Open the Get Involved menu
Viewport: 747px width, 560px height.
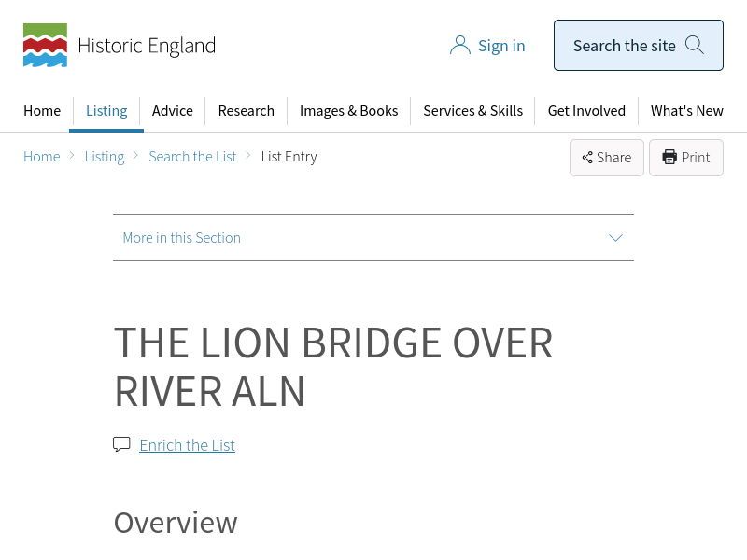[586, 111]
